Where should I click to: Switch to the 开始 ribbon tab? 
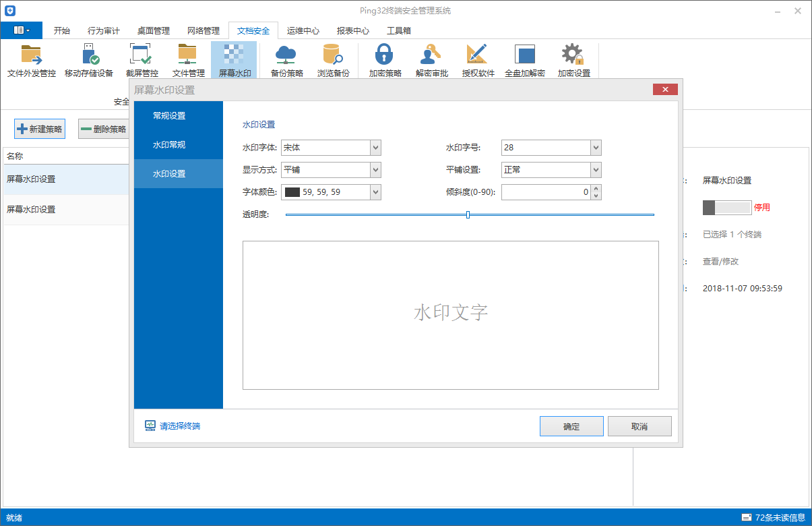61,30
